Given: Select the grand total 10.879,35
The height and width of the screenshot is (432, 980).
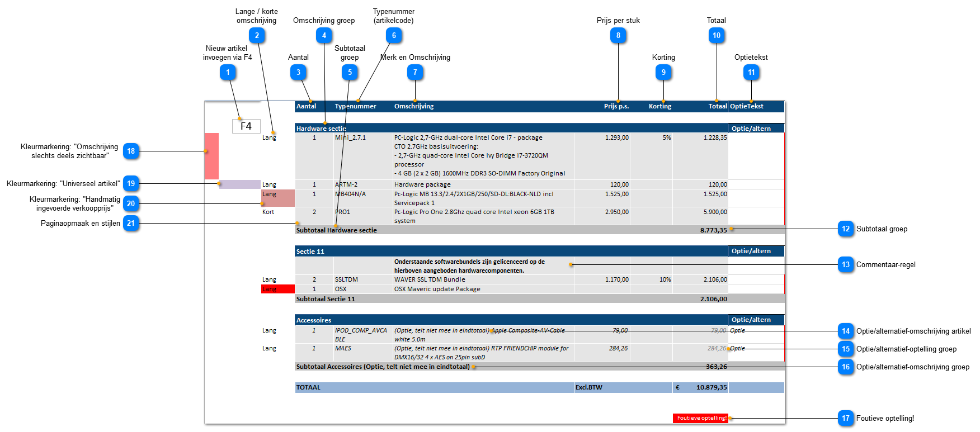Looking at the screenshot, I should pos(712,387).
